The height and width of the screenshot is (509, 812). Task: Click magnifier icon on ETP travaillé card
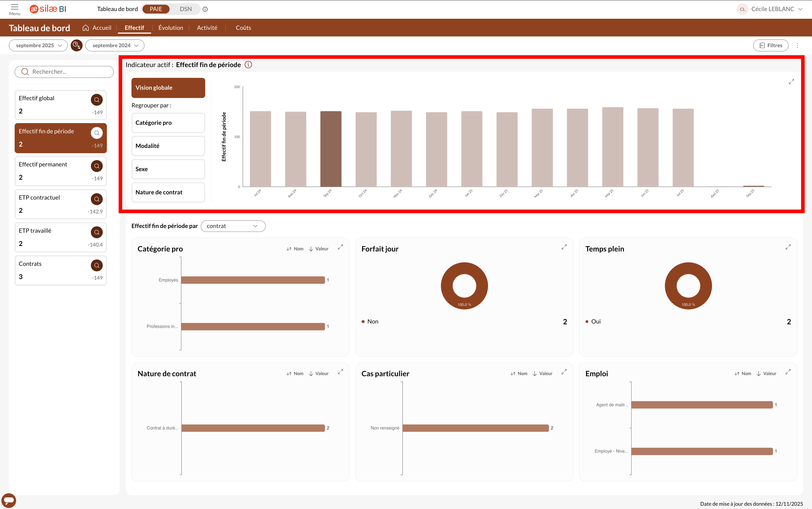click(x=97, y=232)
